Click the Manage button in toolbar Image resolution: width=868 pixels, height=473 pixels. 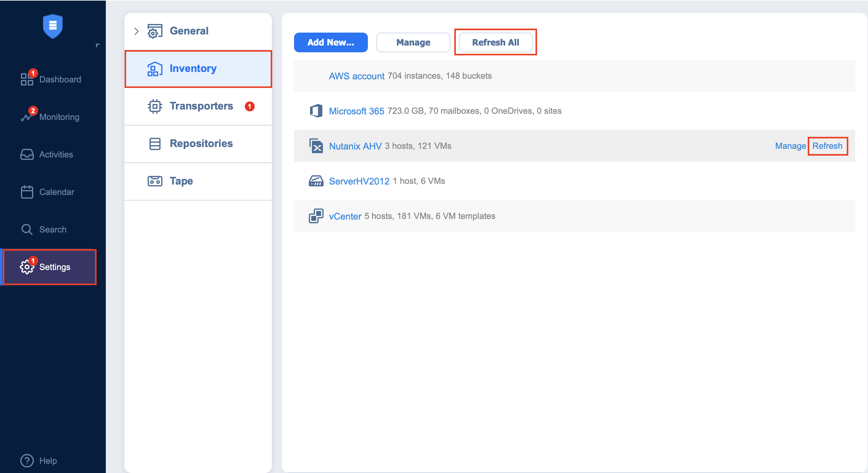pos(413,42)
